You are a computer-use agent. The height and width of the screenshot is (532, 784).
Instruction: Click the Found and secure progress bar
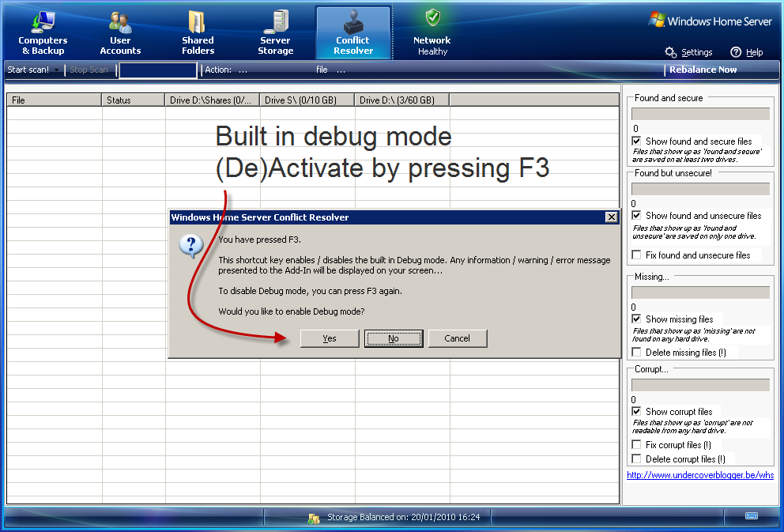[x=700, y=114]
